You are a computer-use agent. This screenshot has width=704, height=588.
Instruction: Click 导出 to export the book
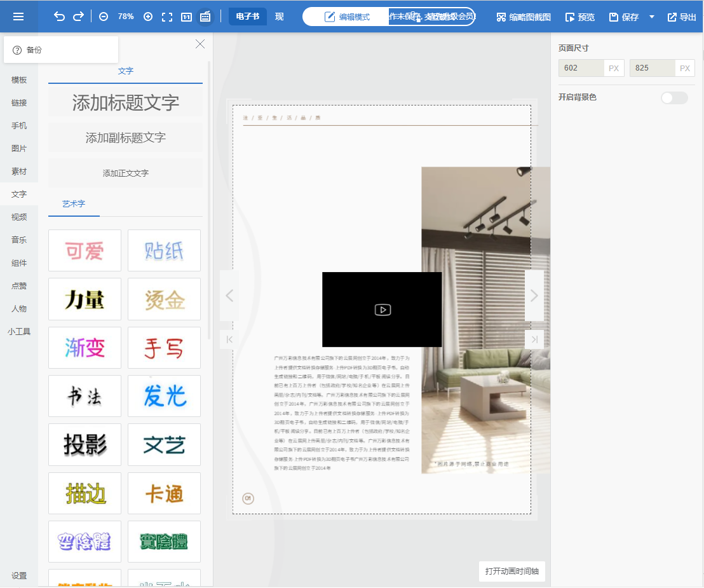tap(682, 17)
